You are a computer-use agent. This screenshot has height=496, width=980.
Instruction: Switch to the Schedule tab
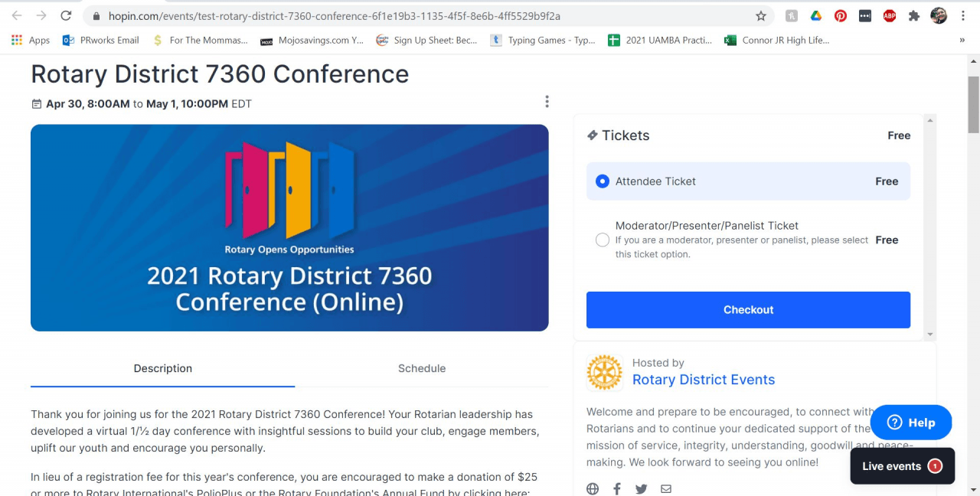tap(422, 369)
